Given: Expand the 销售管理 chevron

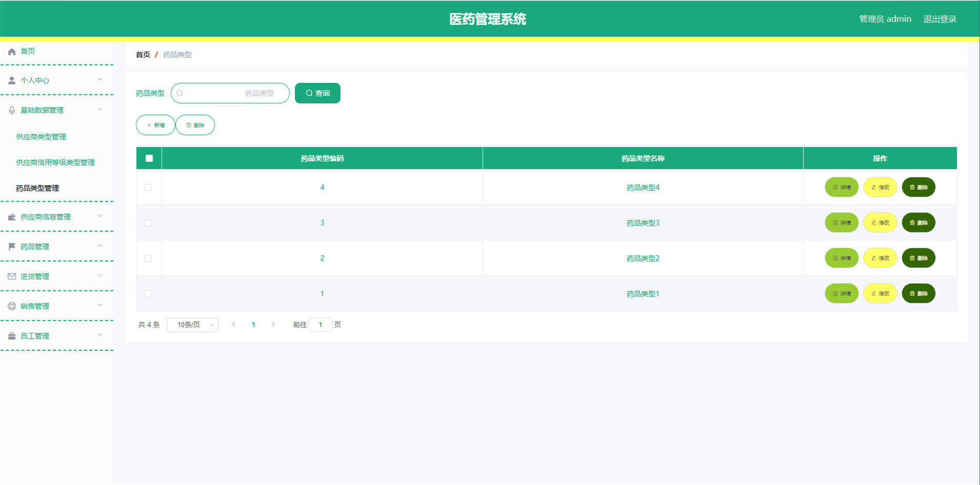Looking at the screenshot, I should point(100,305).
